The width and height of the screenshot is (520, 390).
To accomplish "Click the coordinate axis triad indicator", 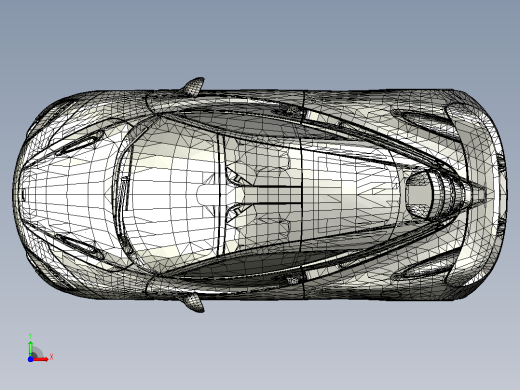I will coord(40,348).
